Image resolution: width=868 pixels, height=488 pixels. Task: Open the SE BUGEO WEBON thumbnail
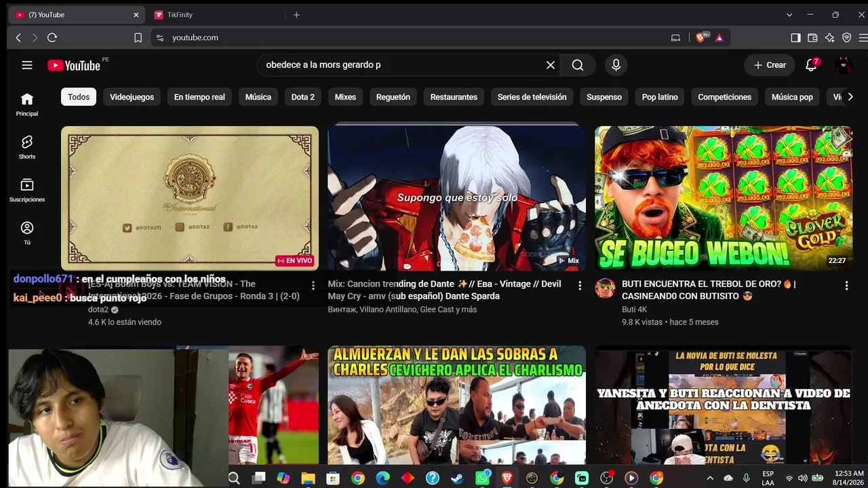pos(724,199)
